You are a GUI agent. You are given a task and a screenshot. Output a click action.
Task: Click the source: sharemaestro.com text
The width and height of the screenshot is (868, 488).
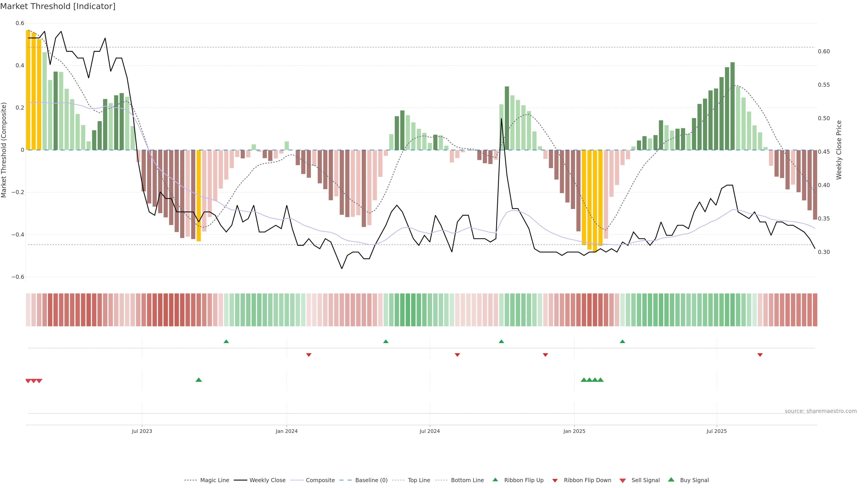pos(821,411)
